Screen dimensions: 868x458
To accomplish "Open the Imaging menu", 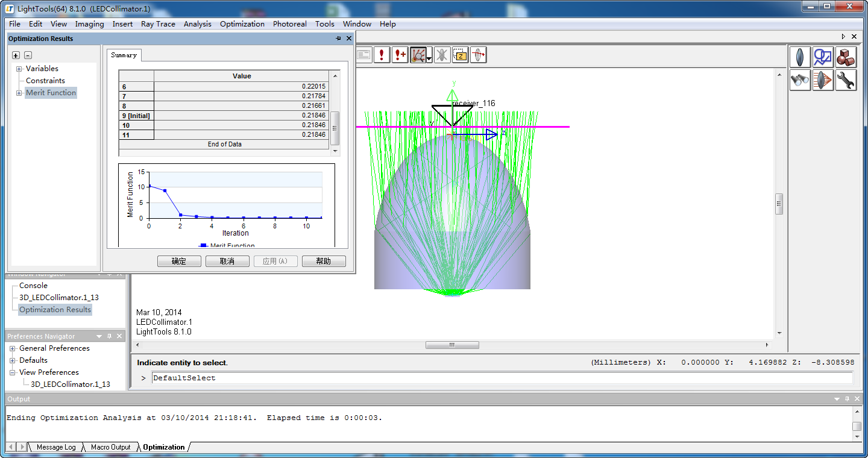I will 89,24.
